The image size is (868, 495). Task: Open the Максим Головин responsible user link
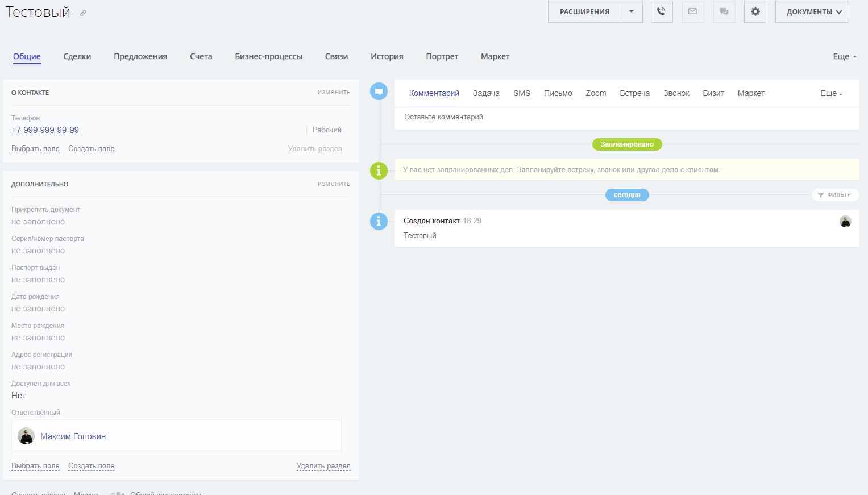pyautogui.click(x=73, y=436)
